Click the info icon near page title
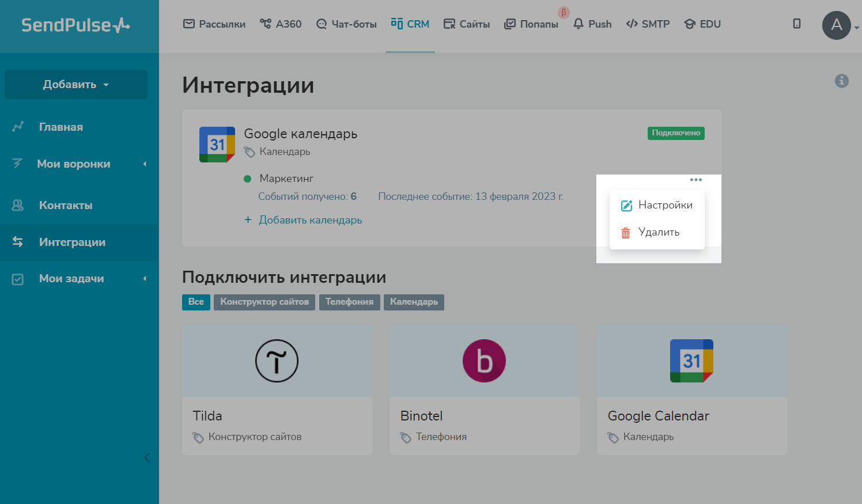862x504 pixels. [841, 81]
